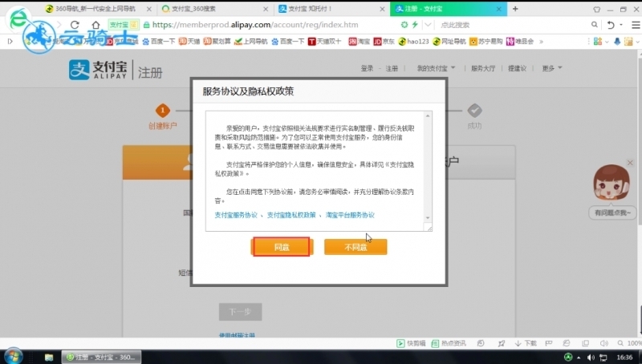Open 服务大厅 in the page header
The height and width of the screenshot is (364, 642).
(483, 68)
